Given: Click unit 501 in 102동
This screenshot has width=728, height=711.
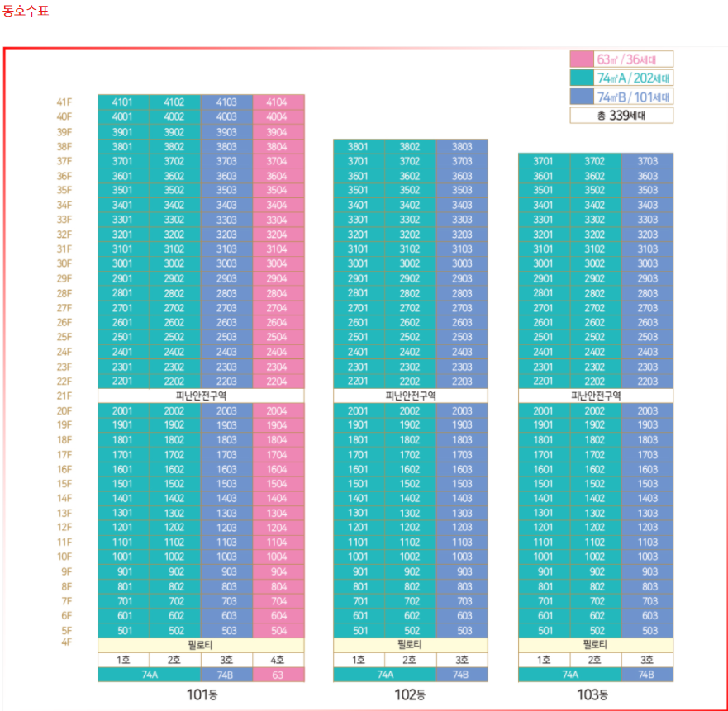Looking at the screenshot, I should 359,631.
